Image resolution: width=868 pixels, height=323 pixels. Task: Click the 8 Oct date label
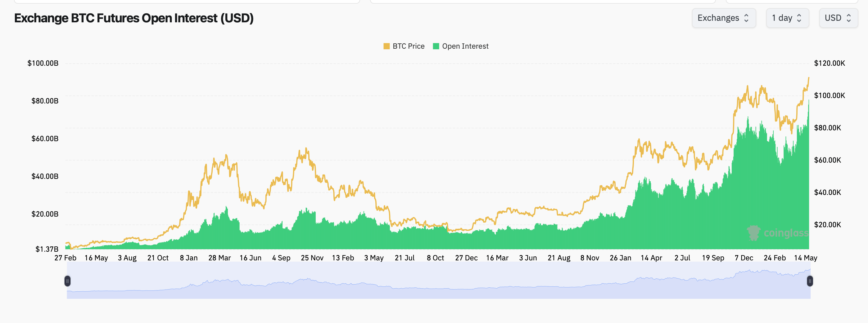[x=435, y=258]
